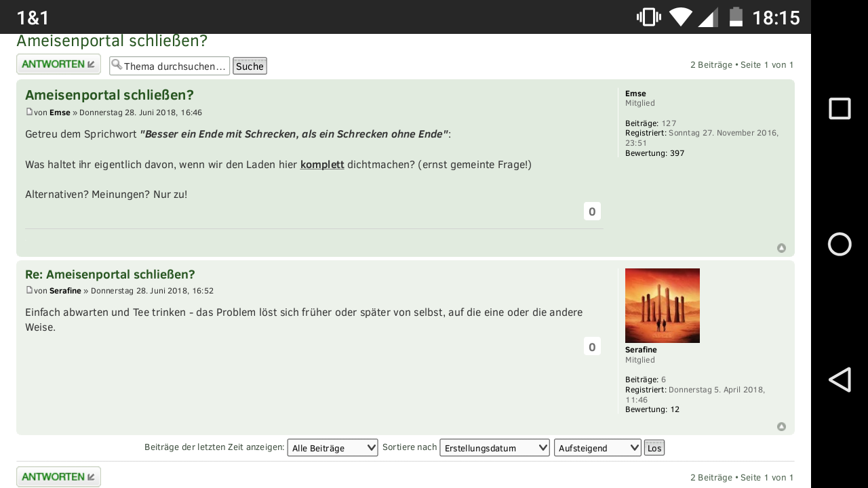Viewport: 868px width, 488px height.
Task: Click Serafine's avatar image
Action: (x=662, y=306)
